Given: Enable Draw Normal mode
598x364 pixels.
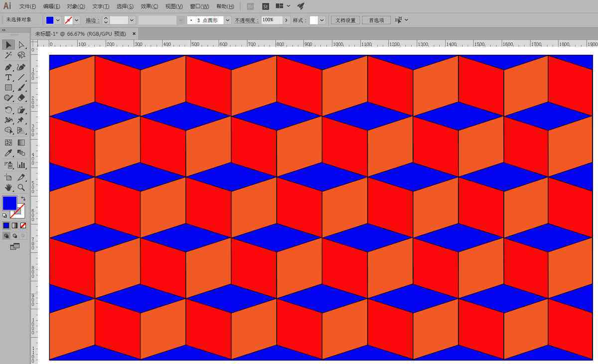Looking at the screenshot, I should (6, 236).
